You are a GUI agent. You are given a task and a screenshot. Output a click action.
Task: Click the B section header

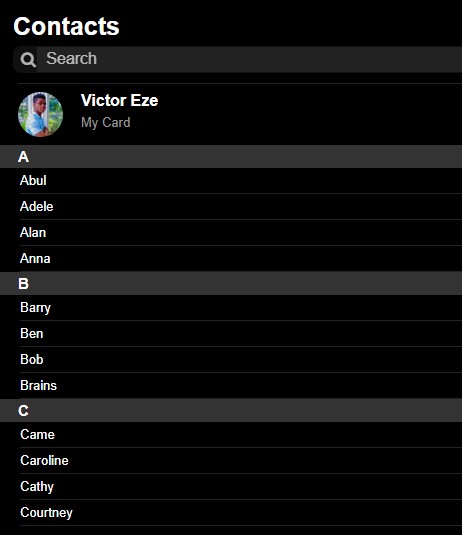click(231, 284)
